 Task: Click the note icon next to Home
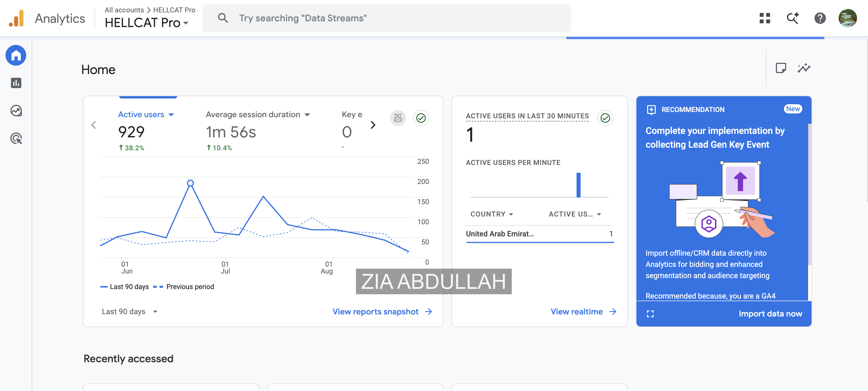[781, 68]
